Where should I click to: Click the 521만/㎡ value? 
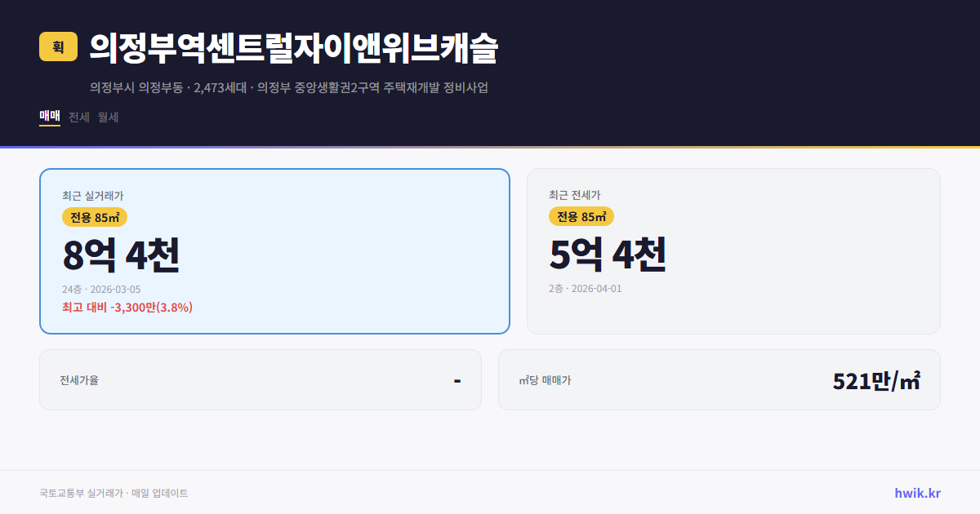(875, 379)
